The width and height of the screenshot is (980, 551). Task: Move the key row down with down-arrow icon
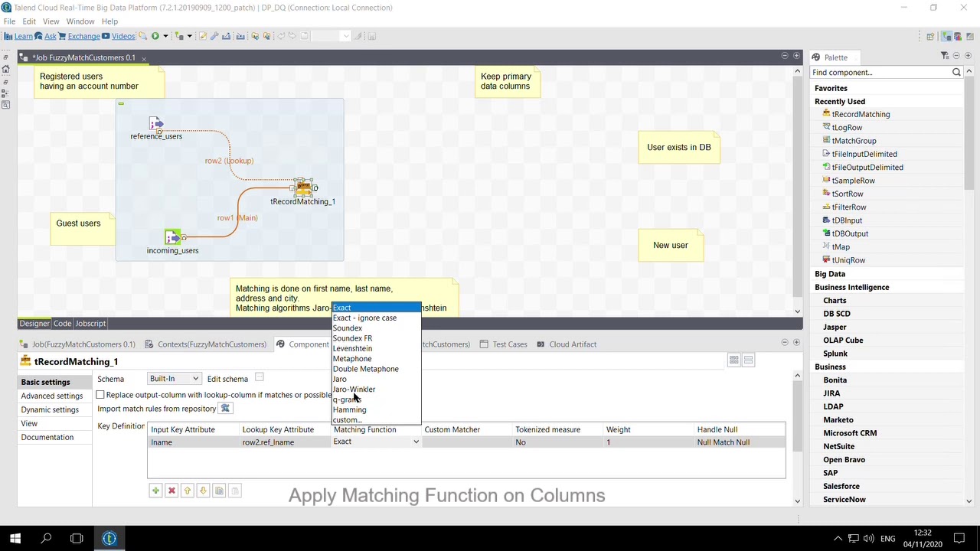(x=203, y=491)
